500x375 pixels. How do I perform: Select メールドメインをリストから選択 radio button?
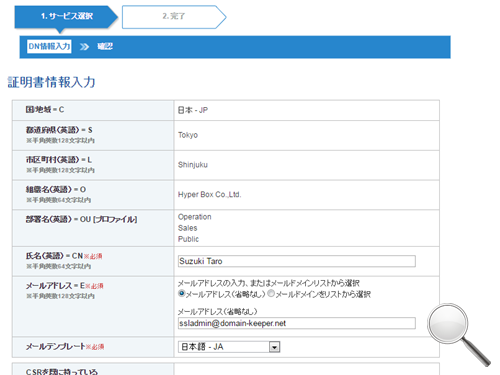pyautogui.click(x=271, y=293)
